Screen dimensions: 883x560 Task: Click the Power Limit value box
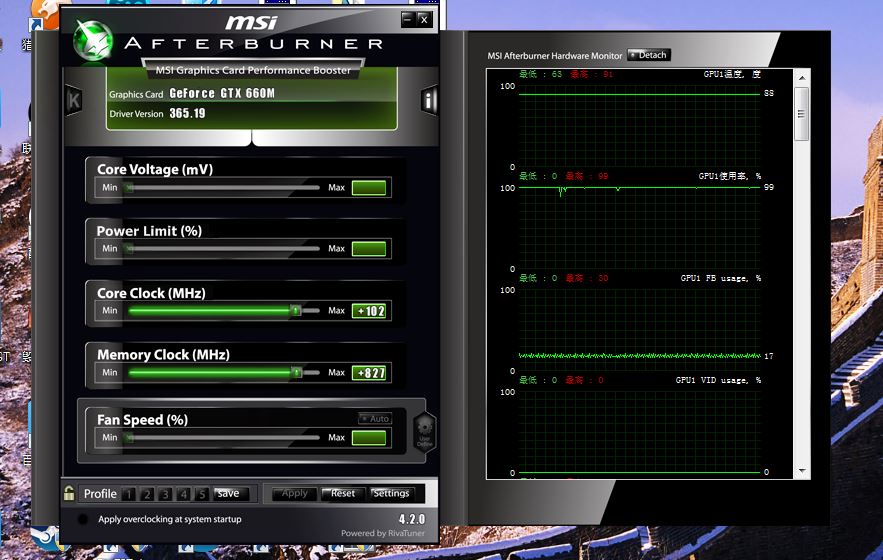(x=369, y=248)
